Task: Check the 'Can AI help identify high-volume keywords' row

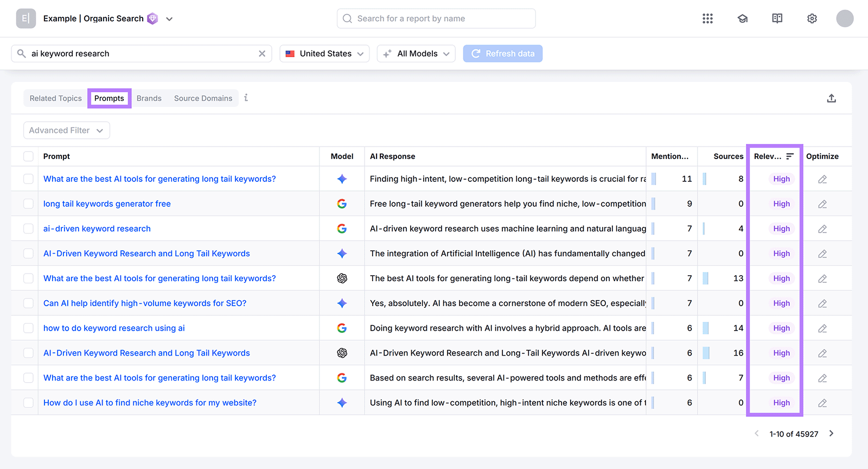Action: (x=28, y=303)
